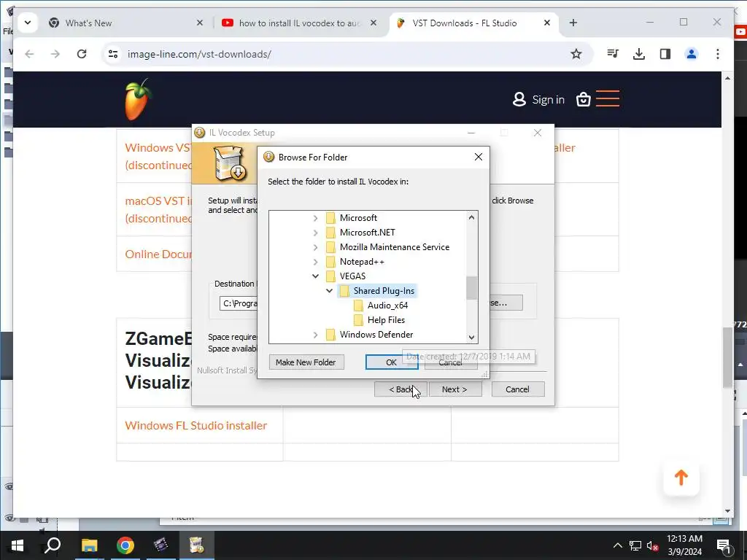The height and width of the screenshot is (560, 747).
Task: Bookmark this page with the star icon
Action: (x=576, y=54)
